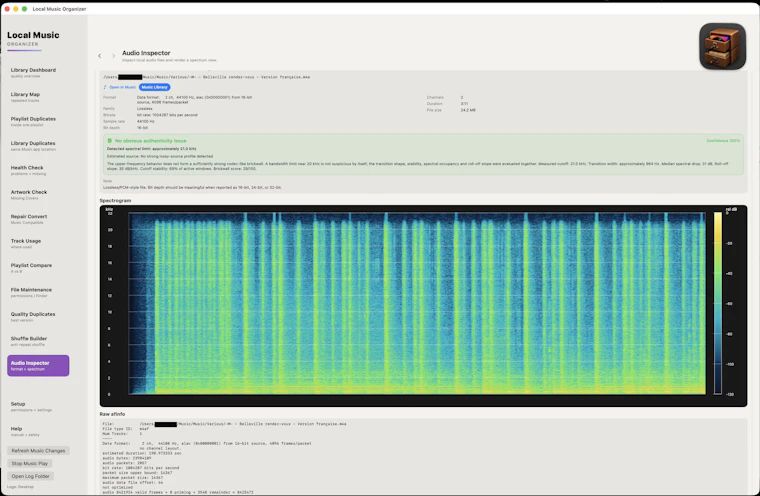Click the spectrogram dB color scale bar

point(717,304)
